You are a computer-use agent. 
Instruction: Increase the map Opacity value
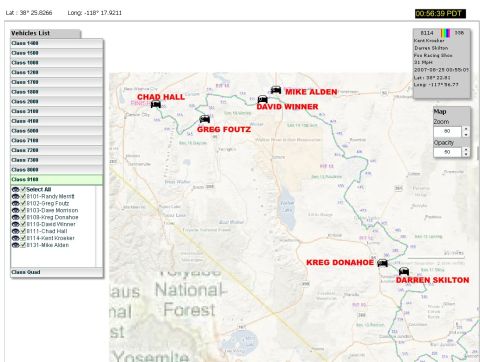[466, 150]
